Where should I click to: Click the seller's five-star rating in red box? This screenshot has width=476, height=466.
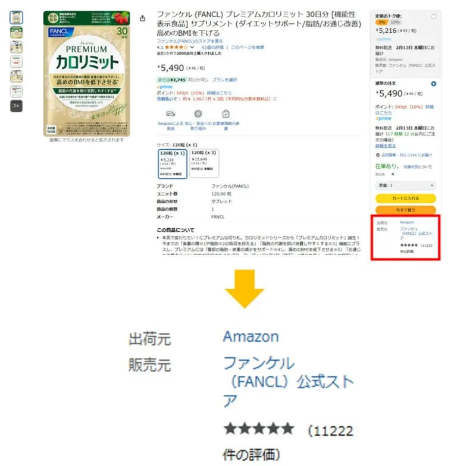coord(409,245)
